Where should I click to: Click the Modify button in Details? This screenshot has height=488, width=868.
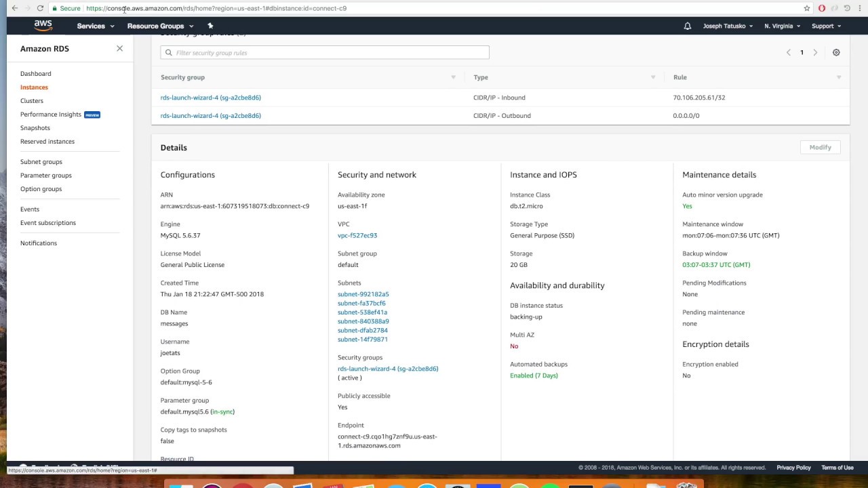click(x=820, y=147)
